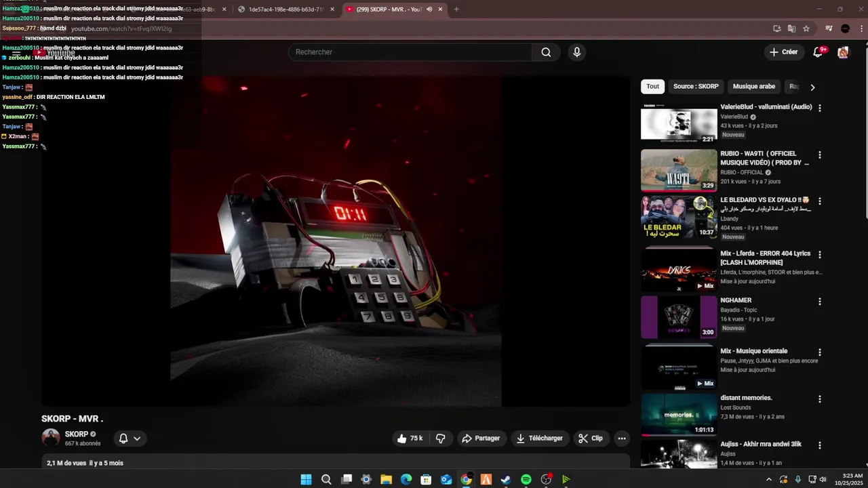Image resolution: width=868 pixels, height=488 pixels.
Task: Open OBS Studio from the taskbar
Action: [546, 479]
